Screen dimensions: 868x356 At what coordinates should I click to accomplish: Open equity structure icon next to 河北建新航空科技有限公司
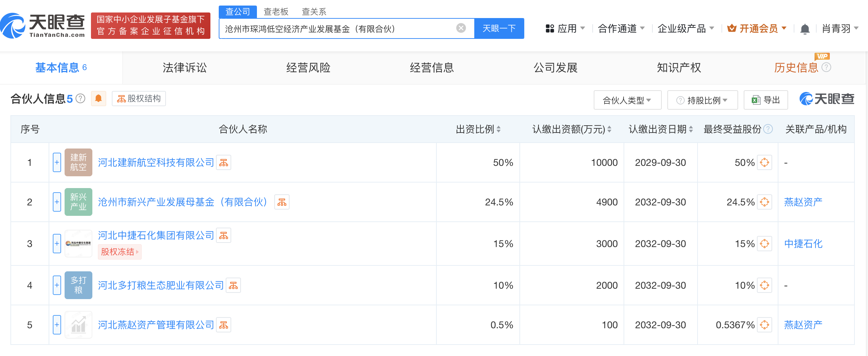click(x=224, y=162)
